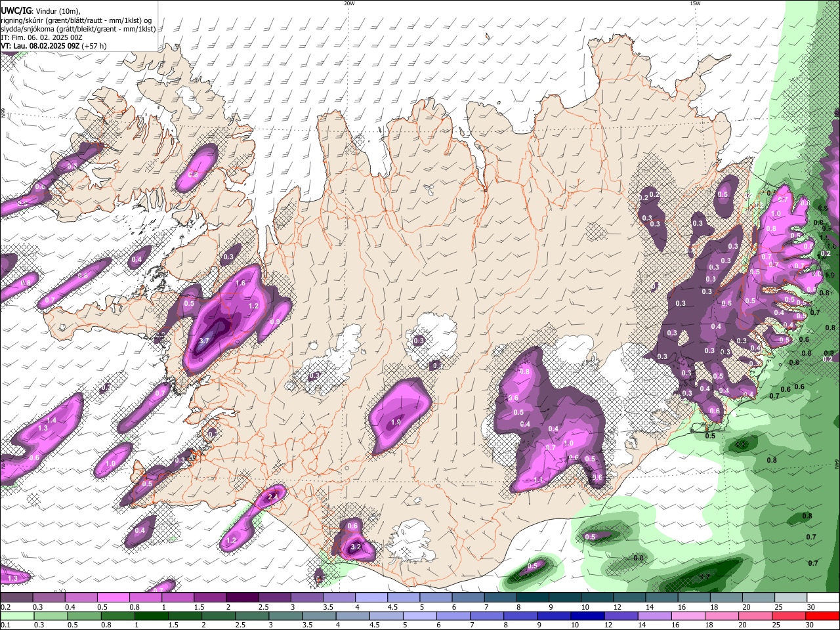The width and height of the screenshot is (840, 630).
Task: Click the '1.6' precipitation value on the map
Action: coord(240,283)
